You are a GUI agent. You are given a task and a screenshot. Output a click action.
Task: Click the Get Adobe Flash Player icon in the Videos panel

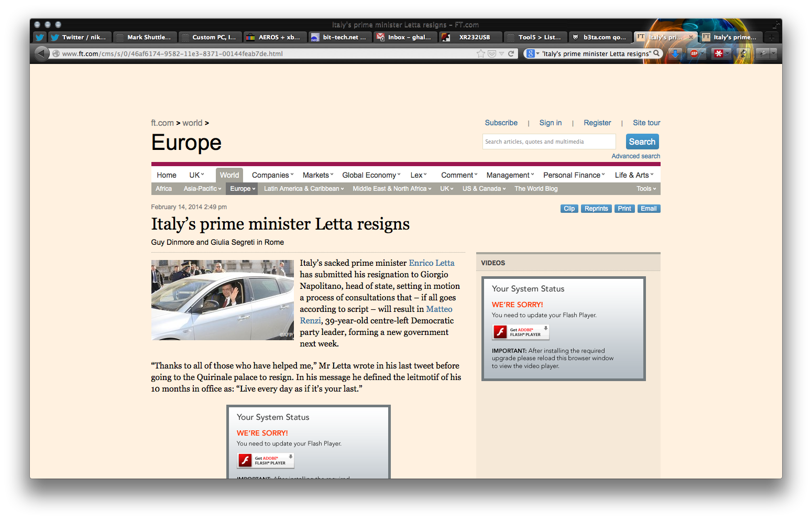[521, 332]
